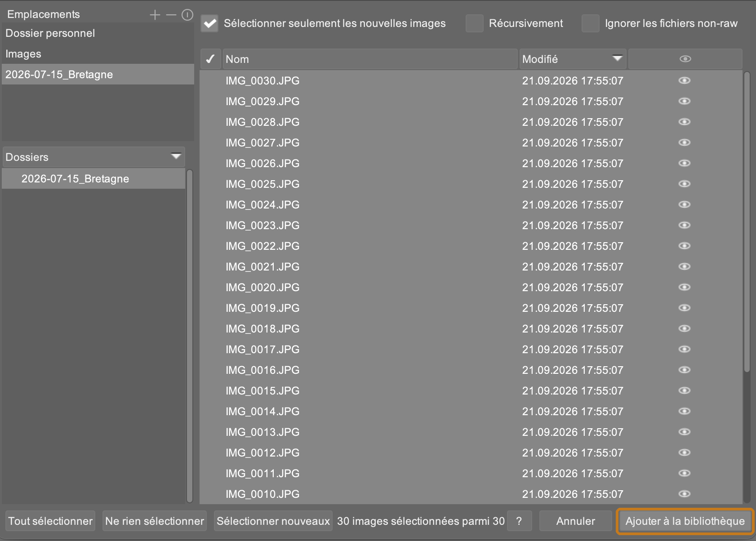
Task: Show thumbnail for IMG_0011.JPG via eye icon
Action: 685,473
